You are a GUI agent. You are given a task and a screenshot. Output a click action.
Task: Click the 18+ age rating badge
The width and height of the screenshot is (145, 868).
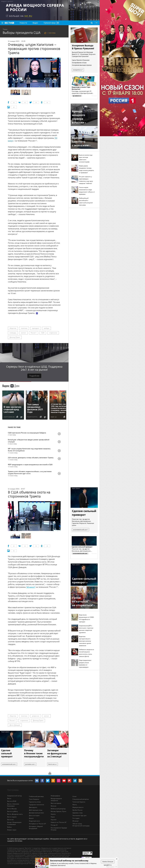(97, 23)
